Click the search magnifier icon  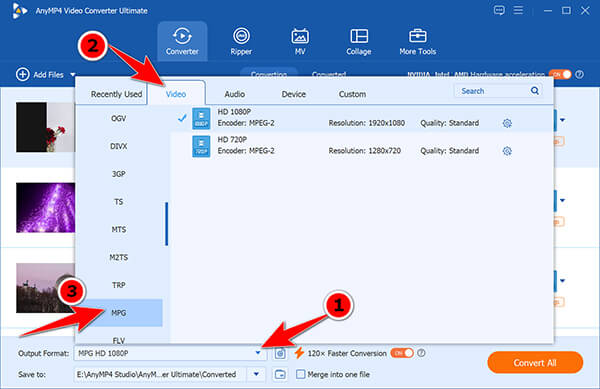pyautogui.click(x=535, y=91)
